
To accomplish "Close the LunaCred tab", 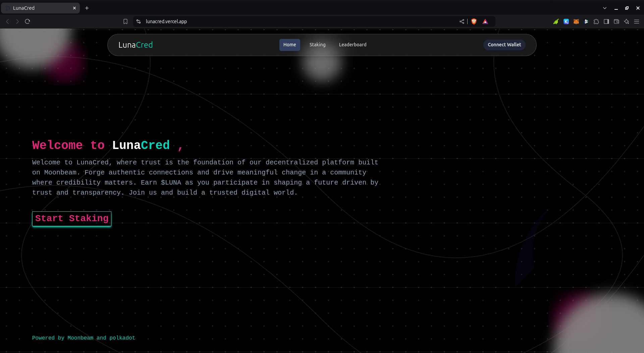I will tap(74, 8).
